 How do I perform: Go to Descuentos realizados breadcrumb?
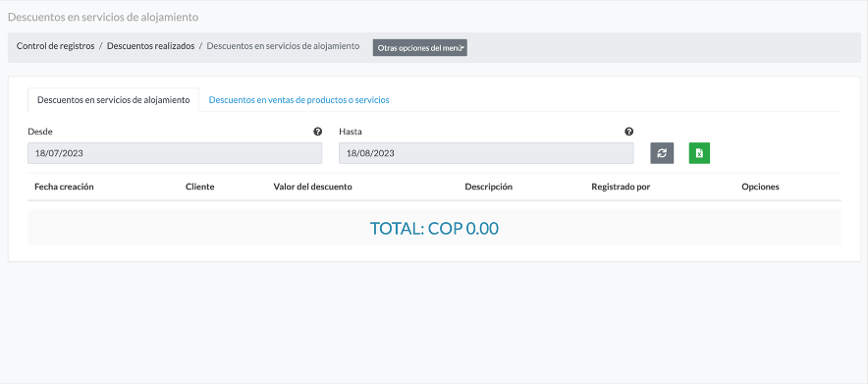150,46
